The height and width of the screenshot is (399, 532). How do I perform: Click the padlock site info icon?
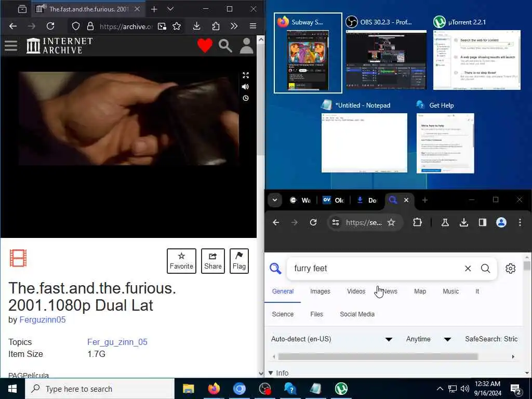click(90, 26)
